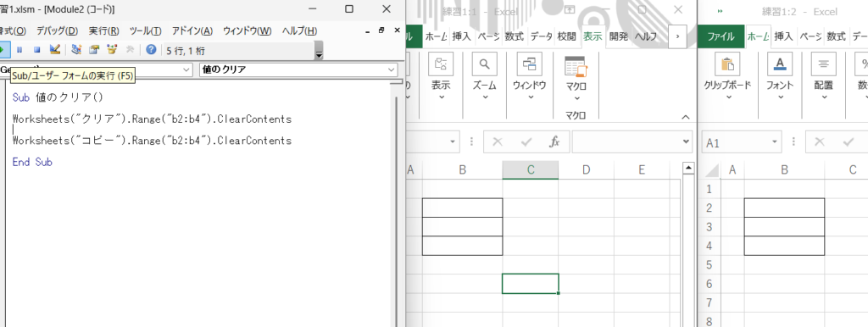
Task: Switch to 挿入 tab in 練習1:1
Action: point(461,37)
